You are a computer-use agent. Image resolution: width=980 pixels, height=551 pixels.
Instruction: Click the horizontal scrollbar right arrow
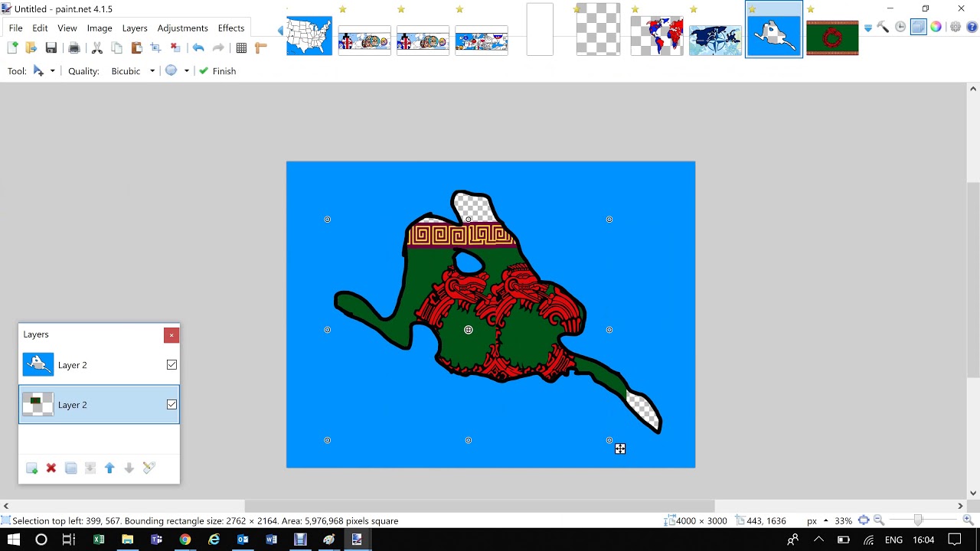(960, 506)
